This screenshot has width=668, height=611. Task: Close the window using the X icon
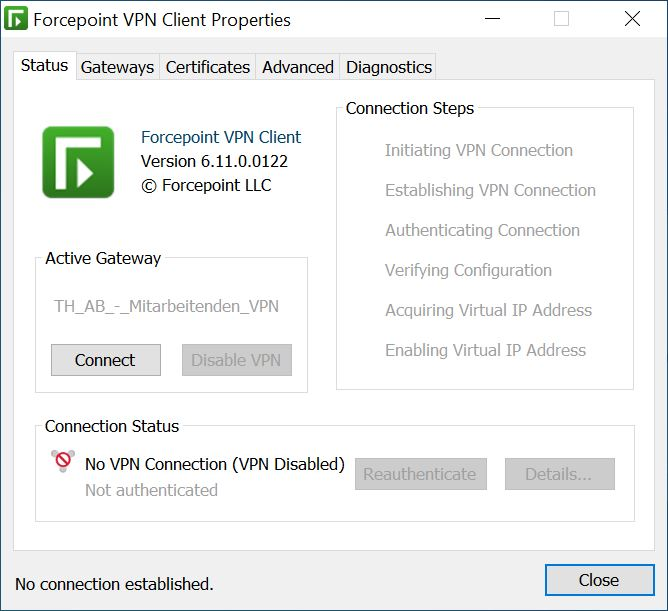point(632,19)
